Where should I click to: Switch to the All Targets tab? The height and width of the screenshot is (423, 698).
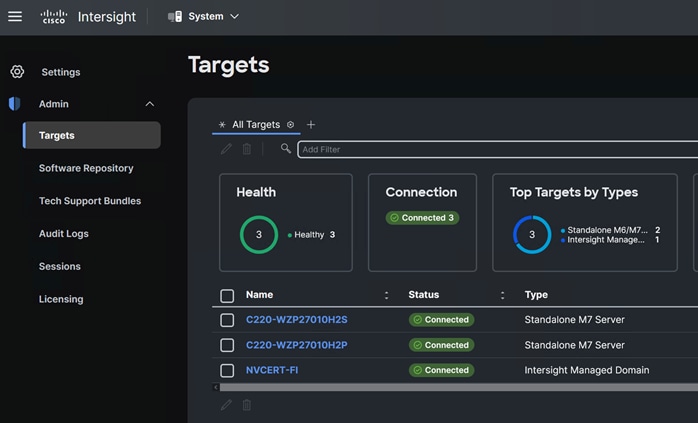click(x=256, y=125)
